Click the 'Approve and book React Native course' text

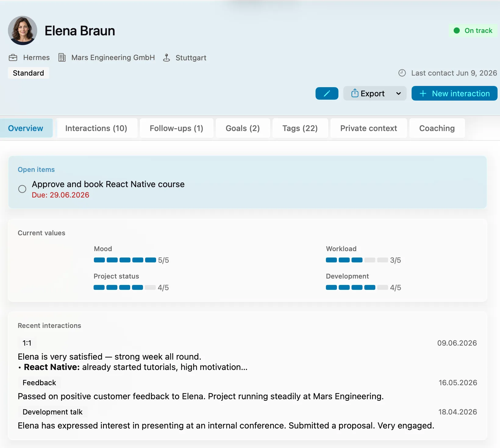coord(108,184)
